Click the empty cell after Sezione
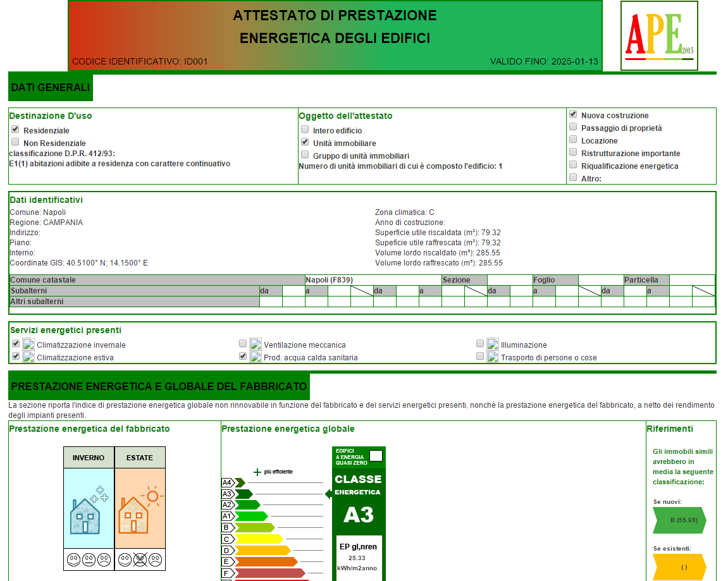This screenshot has width=728, height=581. coord(510,280)
